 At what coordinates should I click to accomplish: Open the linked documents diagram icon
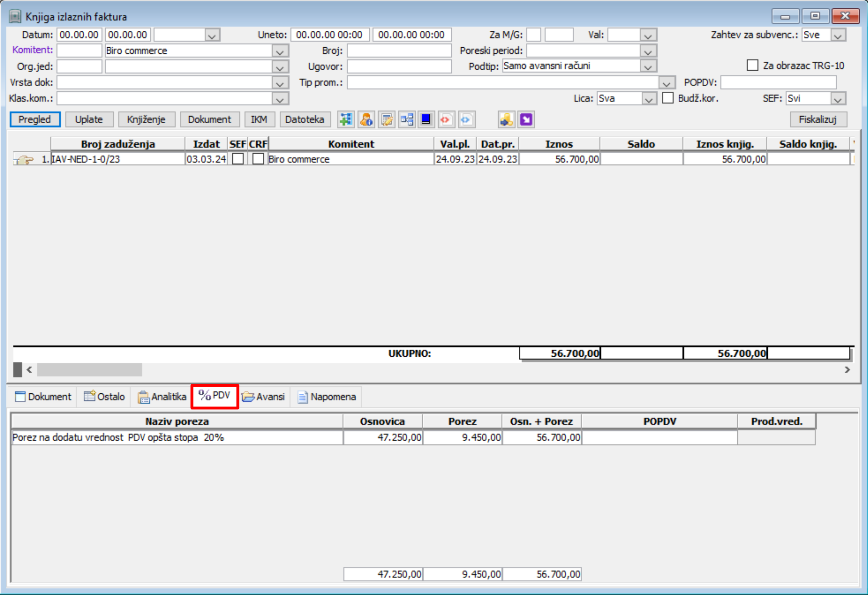(x=406, y=119)
